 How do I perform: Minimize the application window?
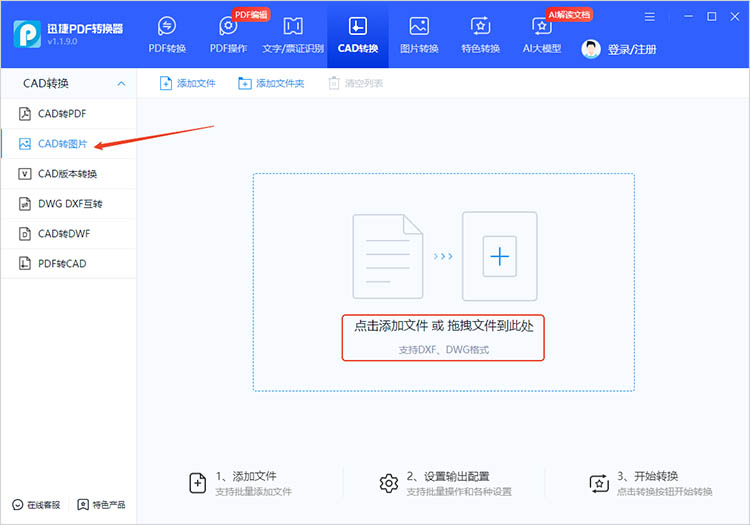(688, 17)
